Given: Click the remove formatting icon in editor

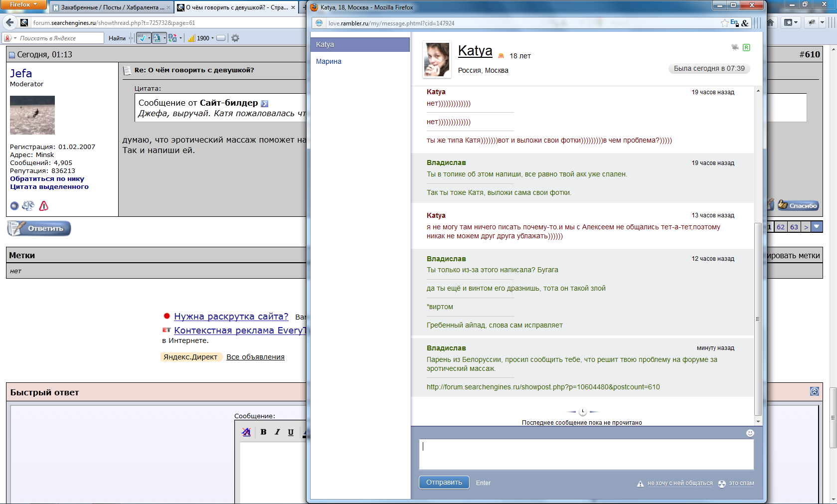Looking at the screenshot, I should point(246,432).
